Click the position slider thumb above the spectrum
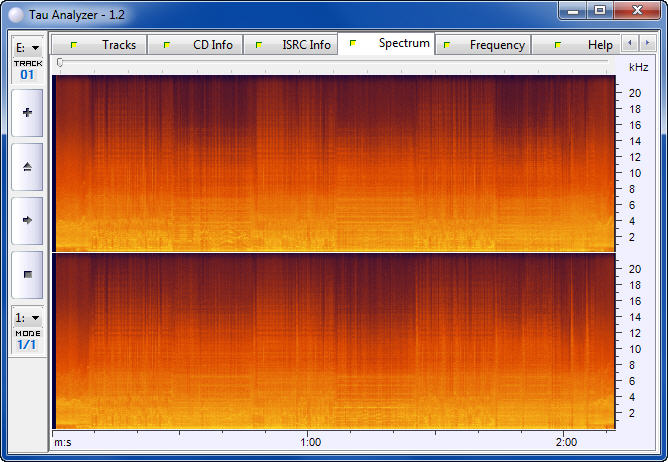This screenshot has height=462, width=668. tap(60, 63)
